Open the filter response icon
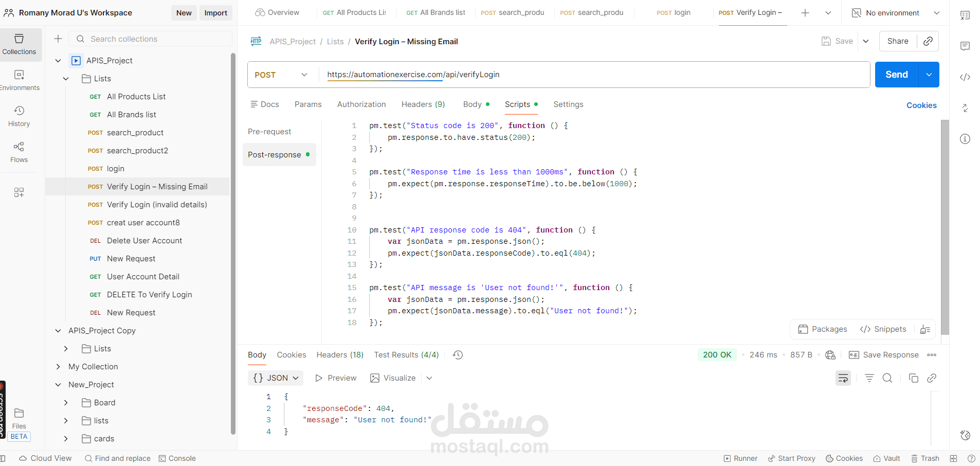Viewport: 980px width, 466px height. 869,378
